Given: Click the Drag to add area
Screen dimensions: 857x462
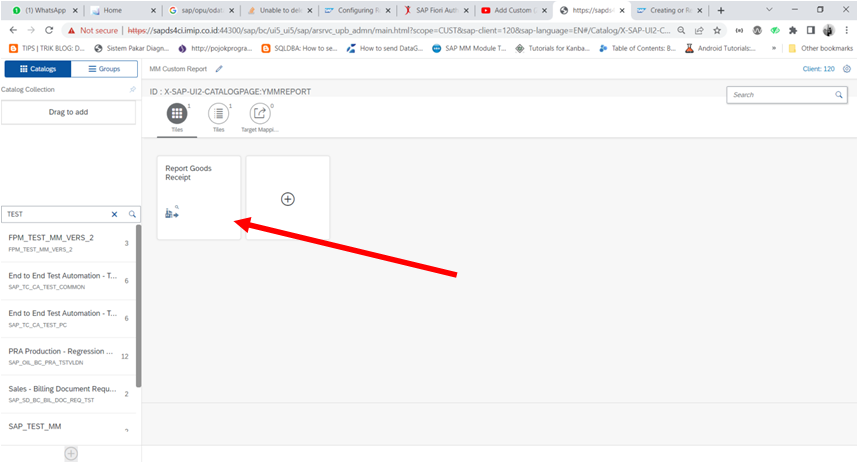Looking at the screenshot, I should [x=68, y=112].
